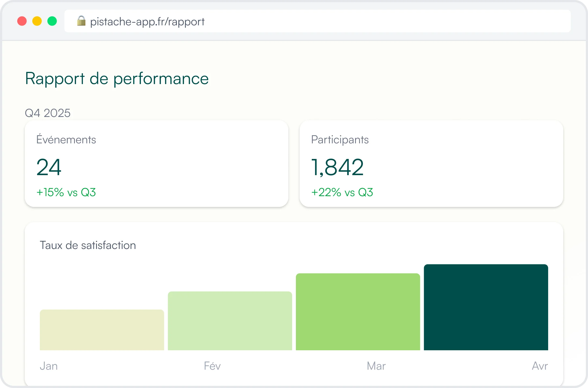Click the green maximize window dot
This screenshot has height=388, width=588.
tap(52, 21)
